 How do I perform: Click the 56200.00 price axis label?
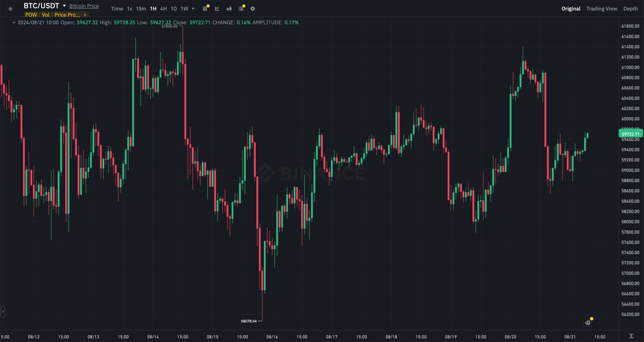pyautogui.click(x=630, y=314)
